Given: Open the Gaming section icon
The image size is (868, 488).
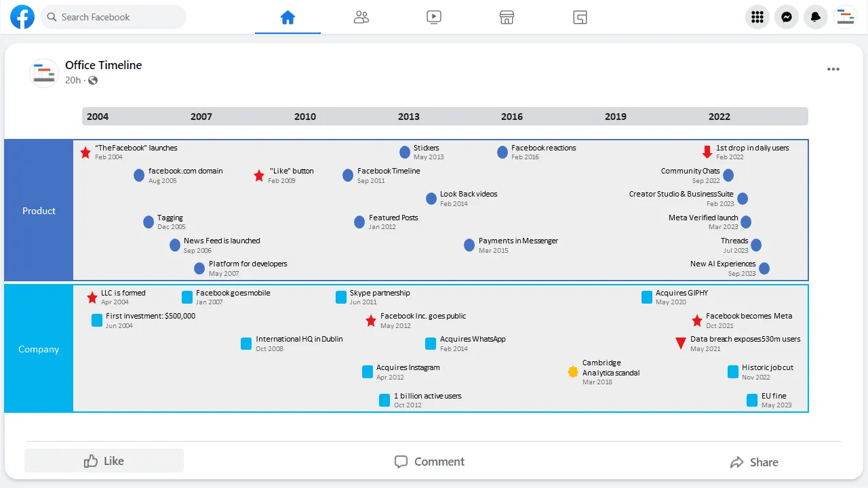Looking at the screenshot, I should 580,17.
